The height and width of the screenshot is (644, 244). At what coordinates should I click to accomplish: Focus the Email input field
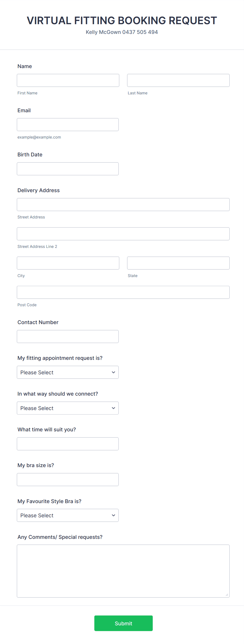tap(68, 125)
